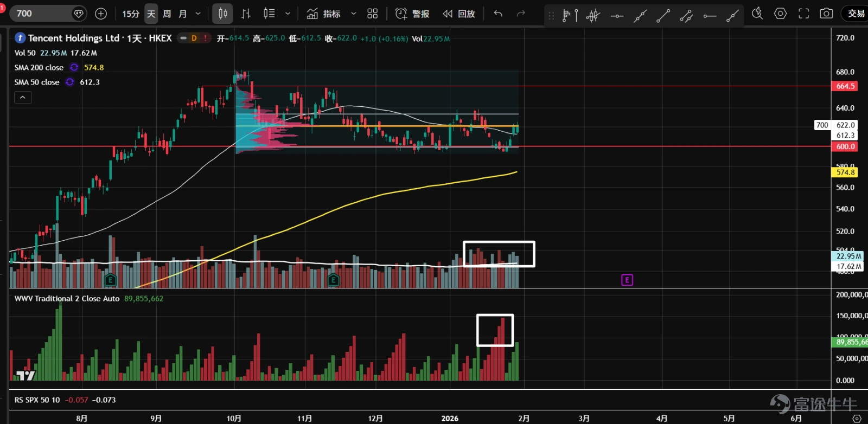The height and width of the screenshot is (424, 868).
Task: Switch to the 周 weekly interval
Action: 167,14
